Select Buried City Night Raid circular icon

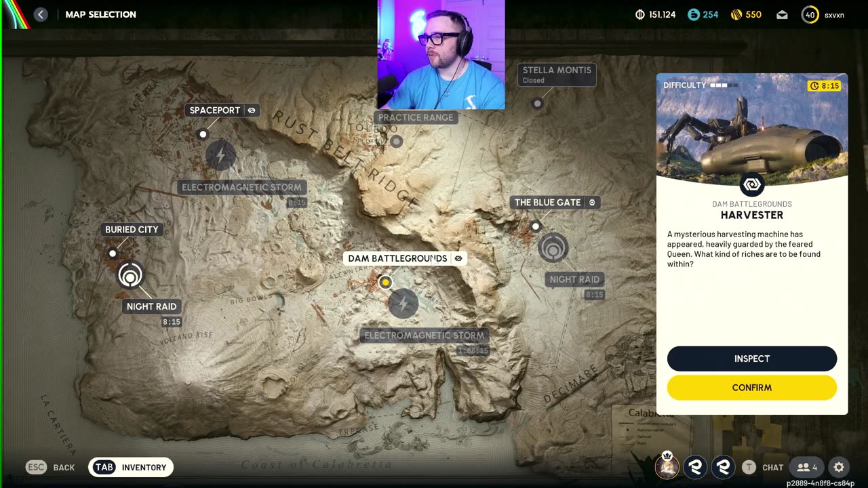[x=130, y=275]
